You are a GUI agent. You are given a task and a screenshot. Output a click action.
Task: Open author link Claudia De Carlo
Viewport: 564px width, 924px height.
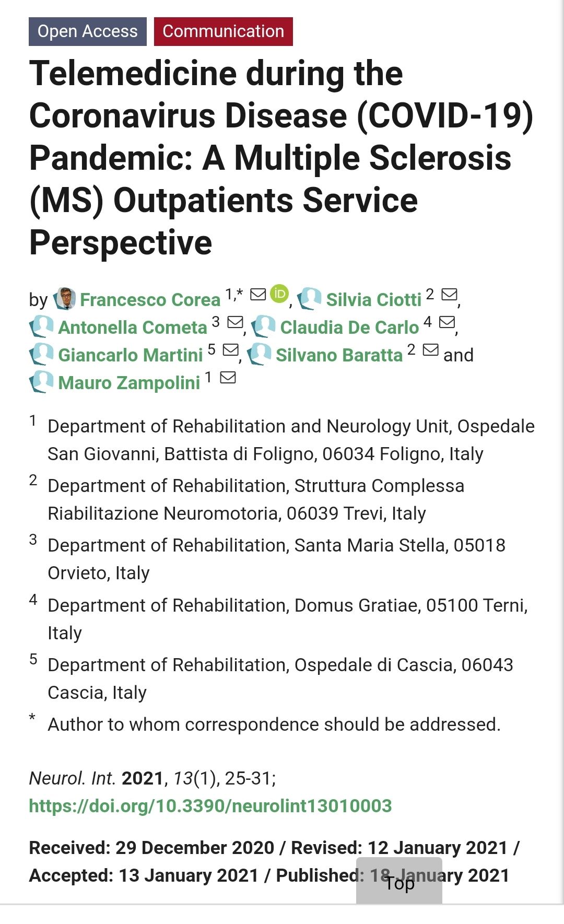click(x=349, y=328)
